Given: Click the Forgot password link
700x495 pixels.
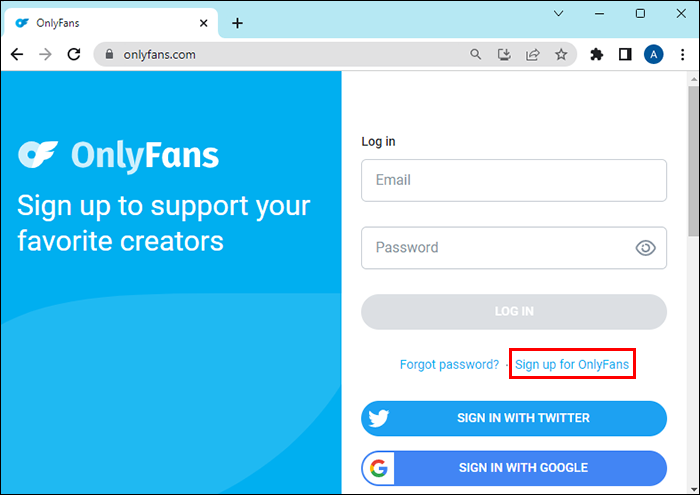Looking at the screenshot, I should click(449, 365).
